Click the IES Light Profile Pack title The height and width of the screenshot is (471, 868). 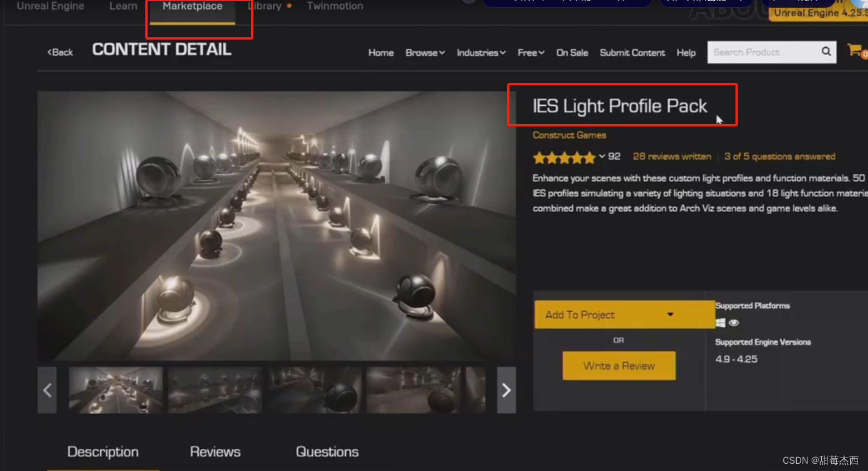pos(620,106)
